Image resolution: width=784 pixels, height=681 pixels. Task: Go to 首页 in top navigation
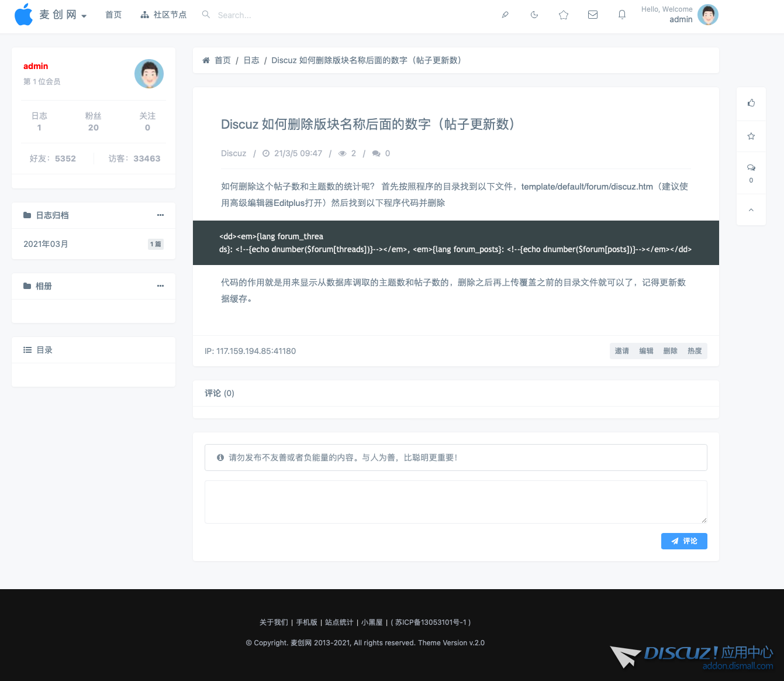[113, 15]
